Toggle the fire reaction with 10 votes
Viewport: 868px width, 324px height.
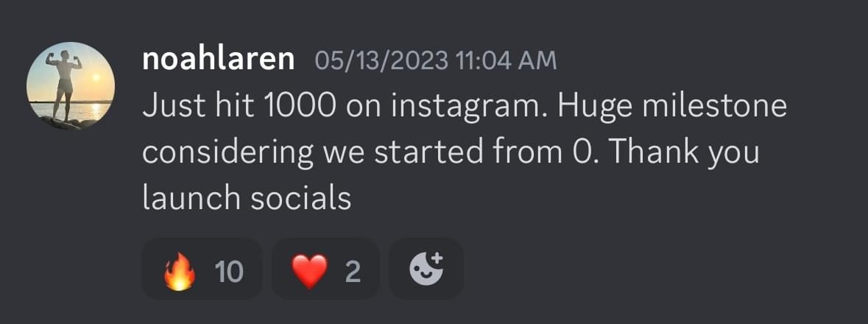[202, 270]
